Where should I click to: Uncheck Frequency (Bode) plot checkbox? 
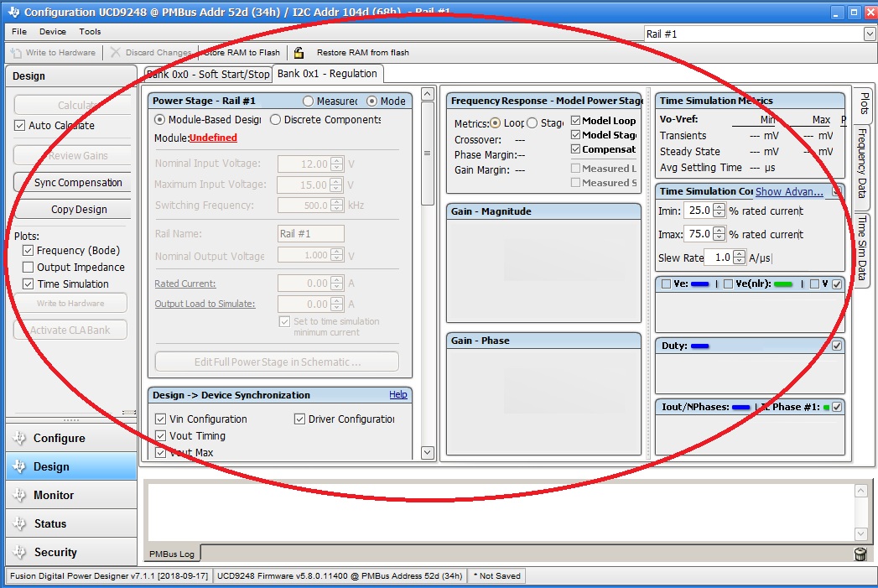click(x=28, y=250)
